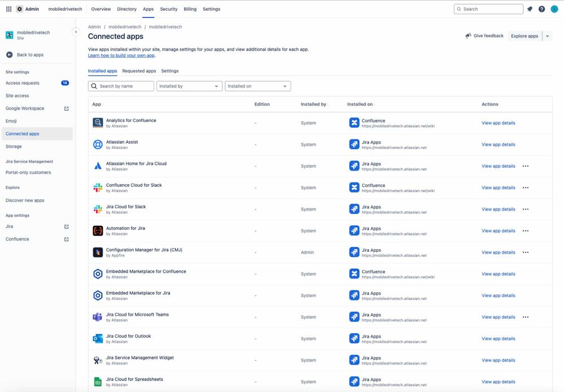Click the Jira Service Management Widget icon
Viewport: 564px width, 392px height.
[x=98, y=360]
